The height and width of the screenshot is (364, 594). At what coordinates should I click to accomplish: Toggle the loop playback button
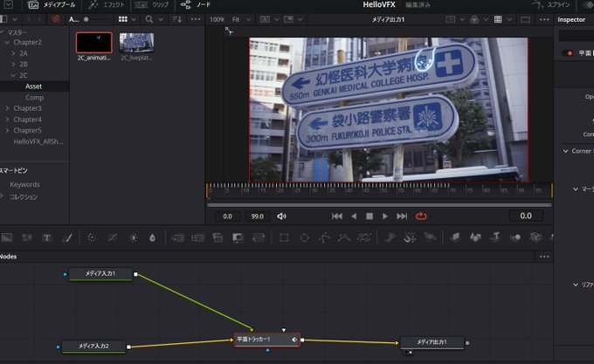pos(421,216)
